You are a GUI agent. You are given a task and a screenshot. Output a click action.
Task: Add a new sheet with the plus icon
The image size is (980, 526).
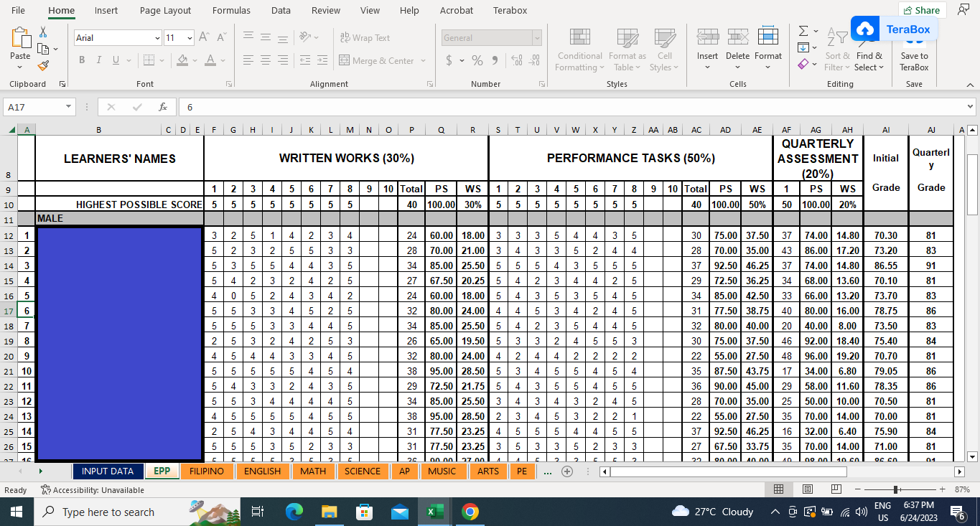click(567, 471)
